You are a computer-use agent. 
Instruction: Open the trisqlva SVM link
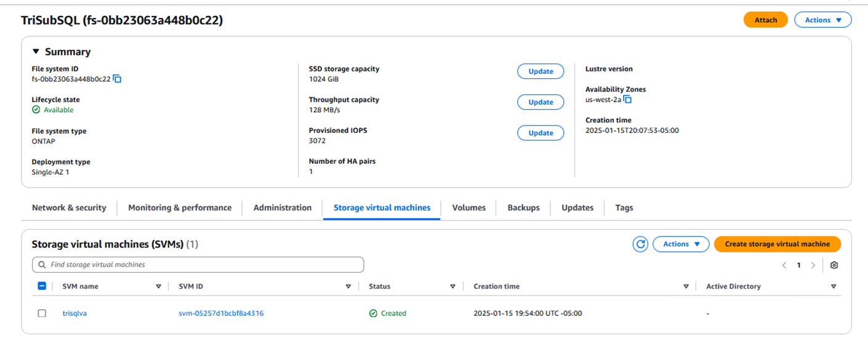point(74,313)
